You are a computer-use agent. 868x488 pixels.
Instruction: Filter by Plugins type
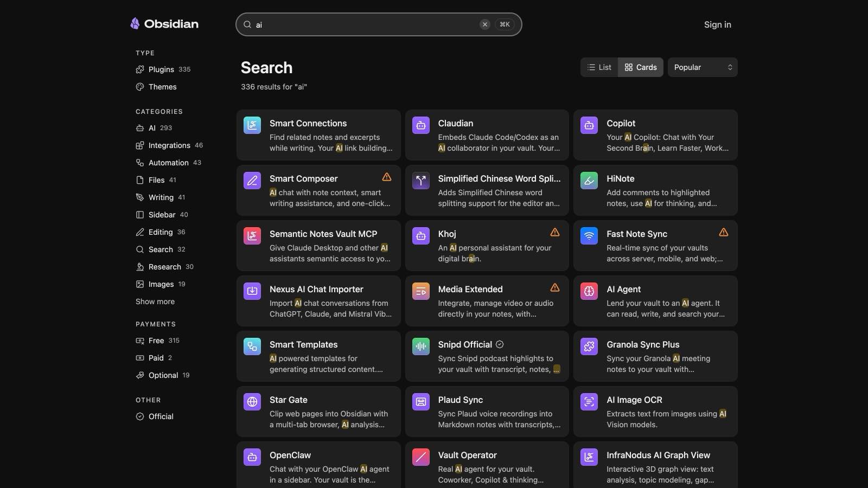[163, 69]
